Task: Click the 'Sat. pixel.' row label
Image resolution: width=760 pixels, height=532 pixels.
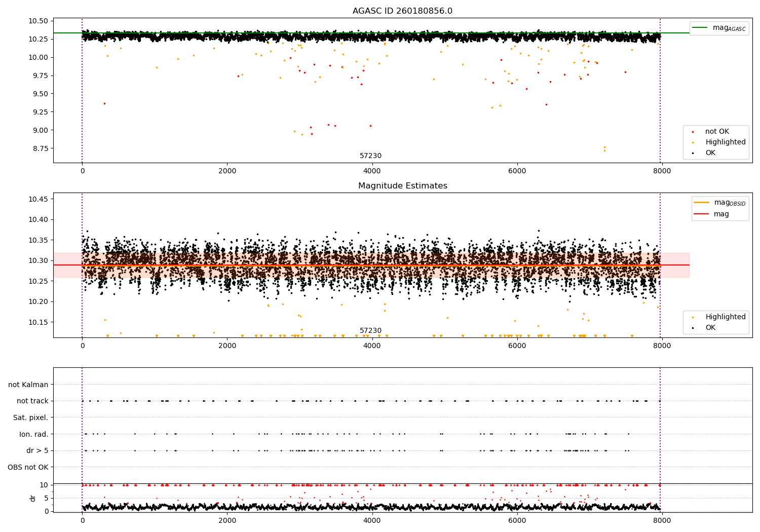Action: (31, 417)
